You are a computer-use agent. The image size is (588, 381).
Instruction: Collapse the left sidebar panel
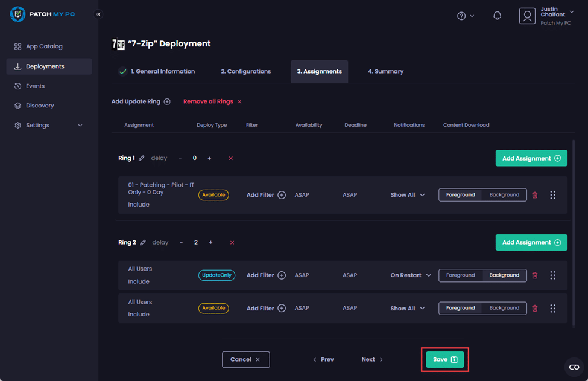pyautogui.click(x=98, y=14)
